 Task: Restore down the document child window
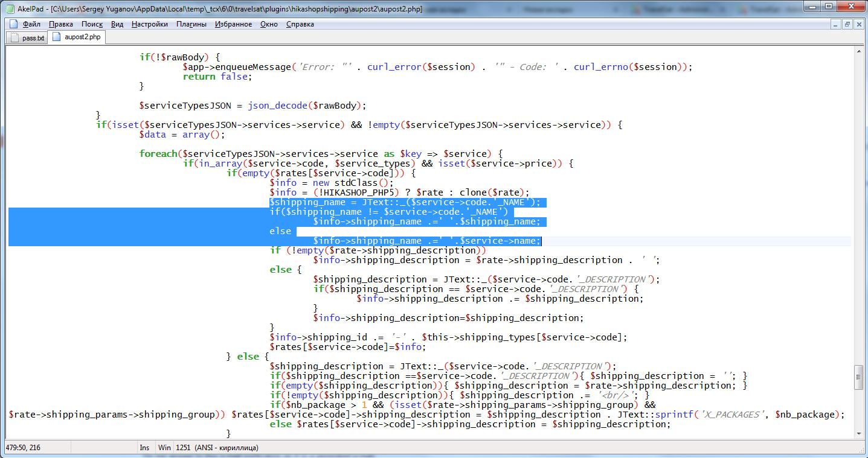(x=847, y=24)
